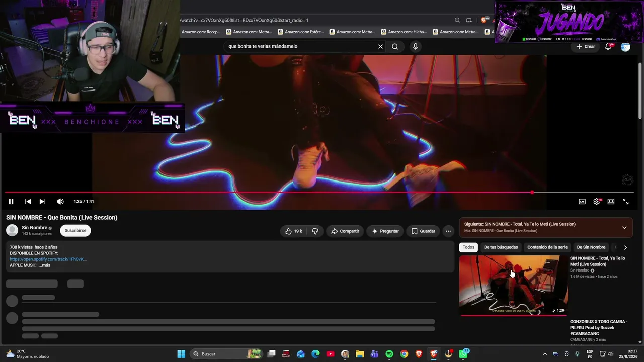Open YouTube notifications bell
The height and width of the screenshot is (362, 644).
click(608, 46)
